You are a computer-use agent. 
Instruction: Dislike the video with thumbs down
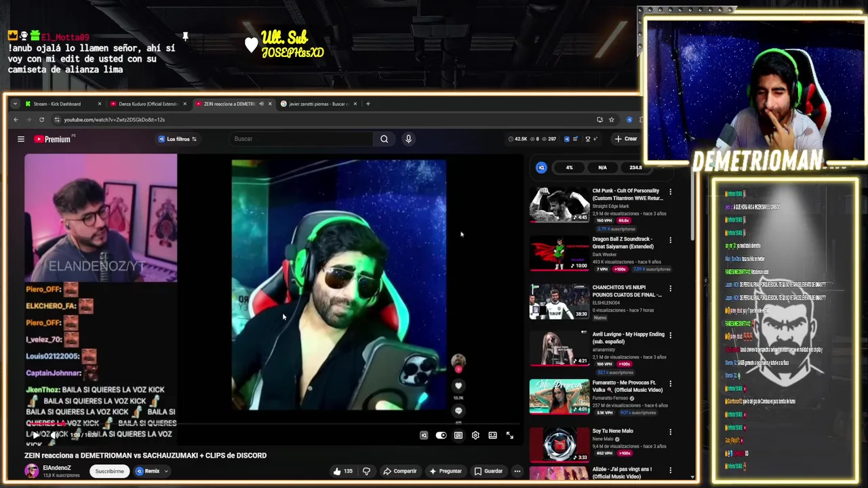tap(366, 471)
